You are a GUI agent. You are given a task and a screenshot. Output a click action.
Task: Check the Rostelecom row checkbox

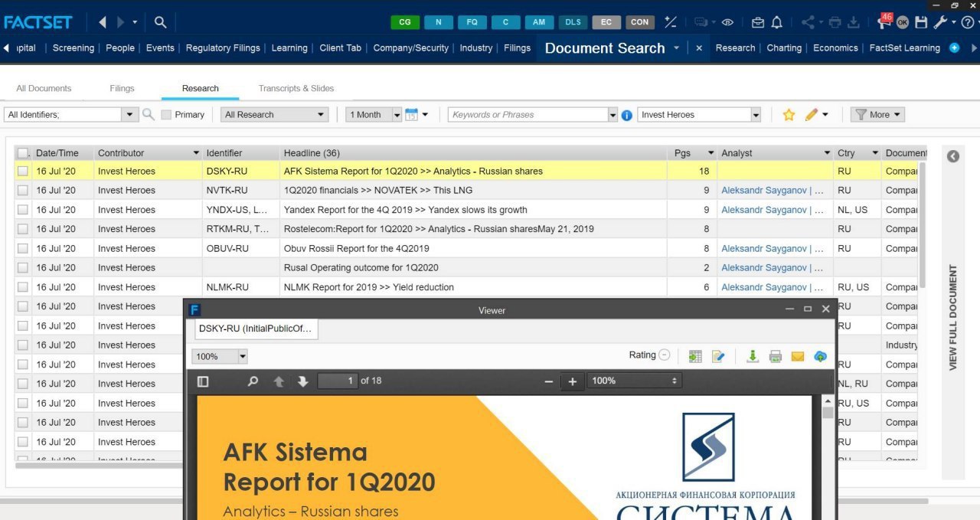pos(23,229)
